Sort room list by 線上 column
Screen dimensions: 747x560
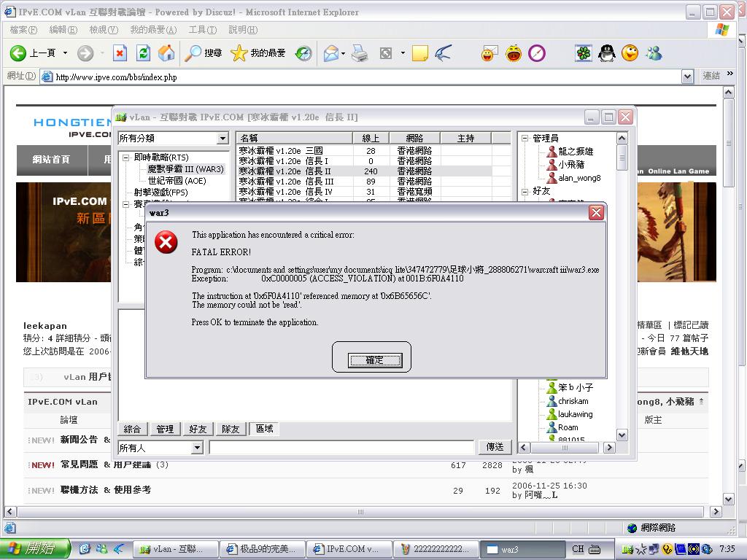click(x=371, y=138)
